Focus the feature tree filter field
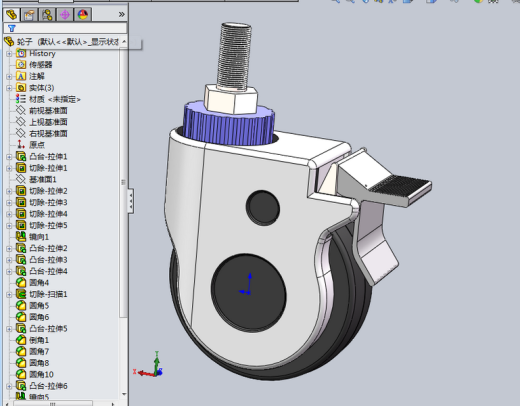 pyautogui.click(x=65, y=28)
